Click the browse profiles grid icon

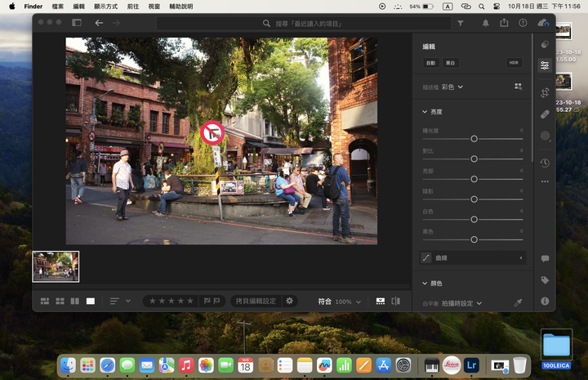(518, 87)
